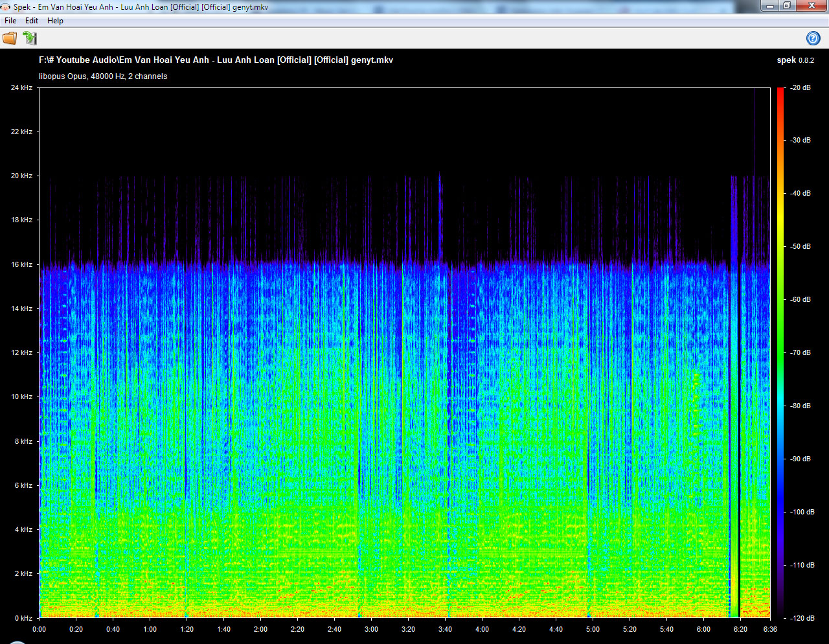Viewport: 829px width, 644px height.
Task: Click the 5:00 time label
Action: pyautogui.click(x=593, y=629)
